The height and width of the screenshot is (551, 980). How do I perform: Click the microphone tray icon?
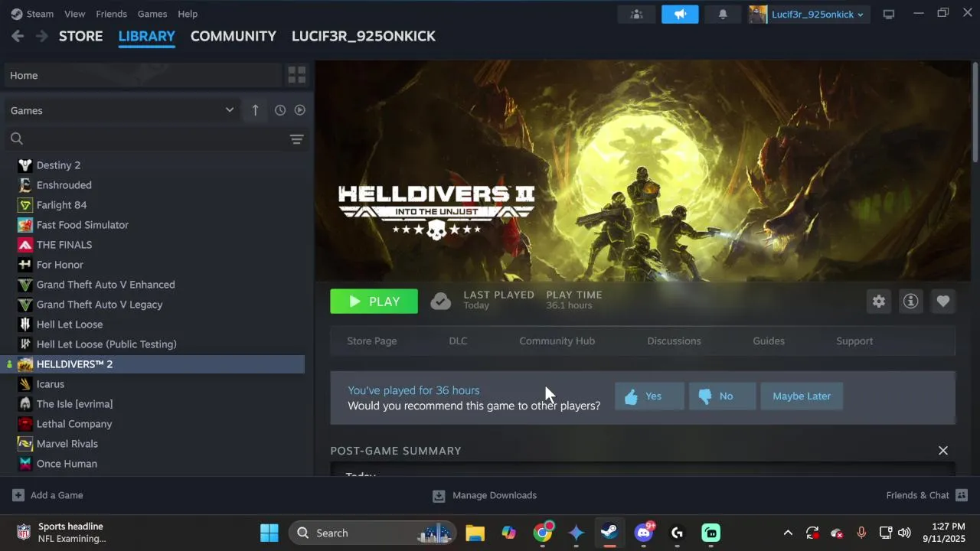coord(861,533)
